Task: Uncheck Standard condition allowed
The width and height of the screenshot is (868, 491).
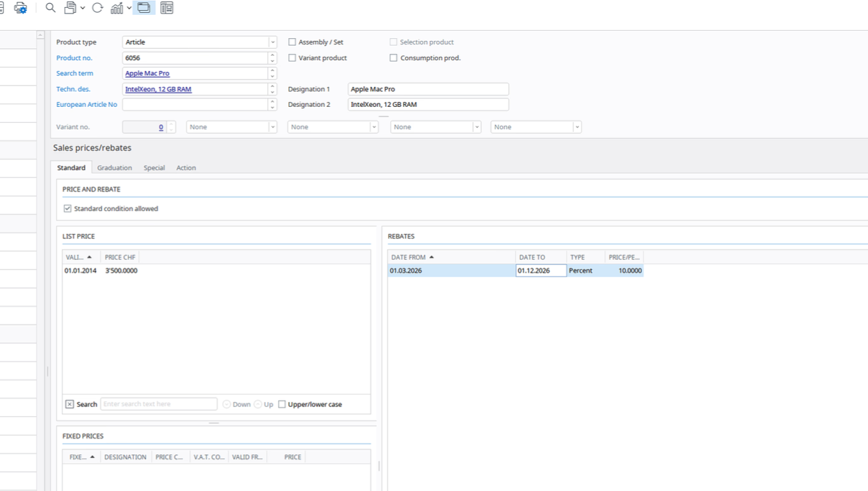Action: [67, 209]
